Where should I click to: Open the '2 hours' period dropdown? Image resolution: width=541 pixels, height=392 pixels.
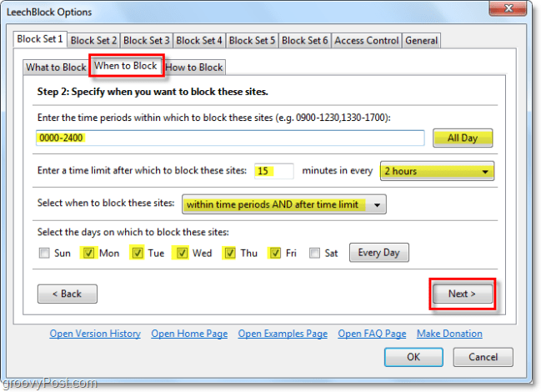[437, 171]
